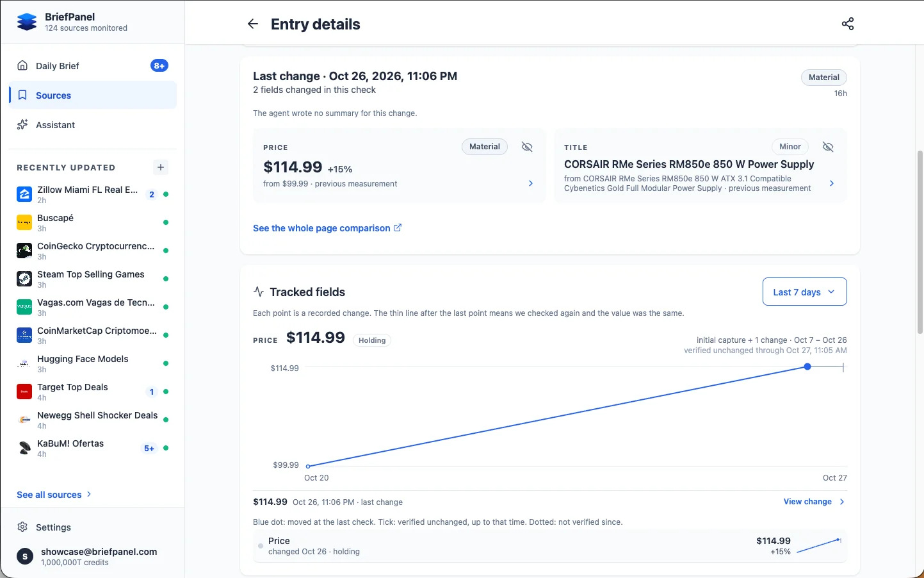Select the Price row with the sparkline
The image size is (924, 578).
(x=550, y=546)
